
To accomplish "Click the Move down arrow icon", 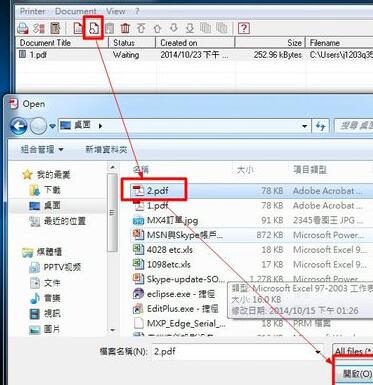I will (x=174, y=28).
